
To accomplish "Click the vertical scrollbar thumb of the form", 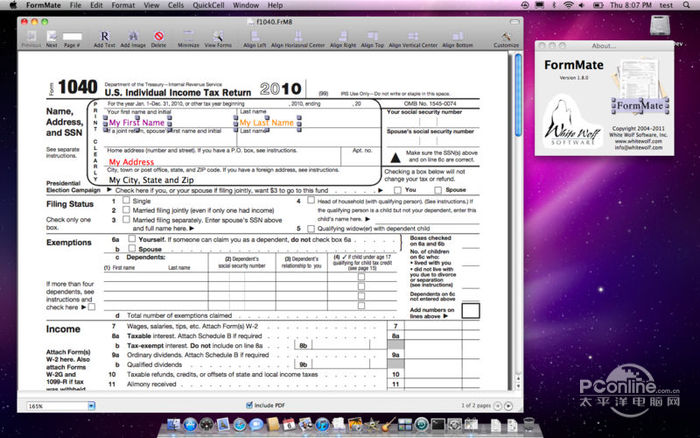I will coord(518,95).
